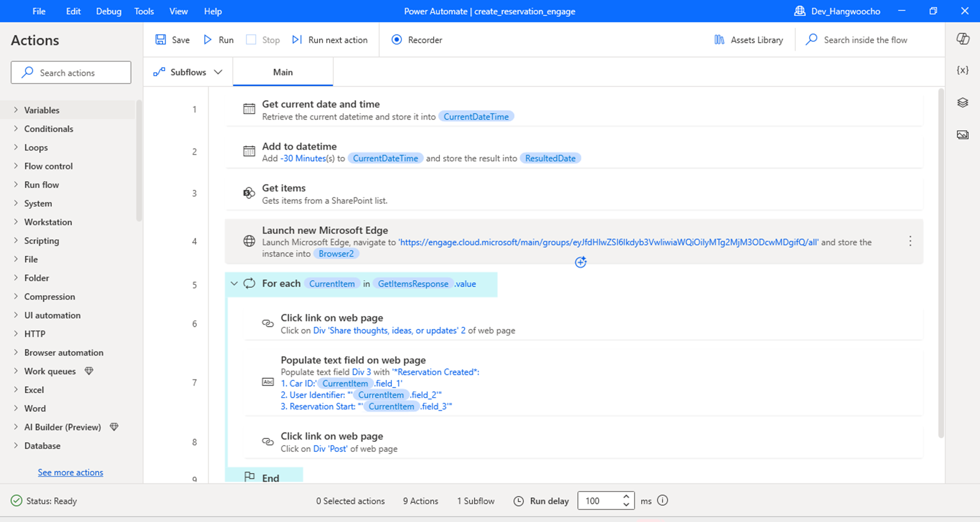Expand the Flow control group
Screen dimensions: 980x522
coord(16,166)
